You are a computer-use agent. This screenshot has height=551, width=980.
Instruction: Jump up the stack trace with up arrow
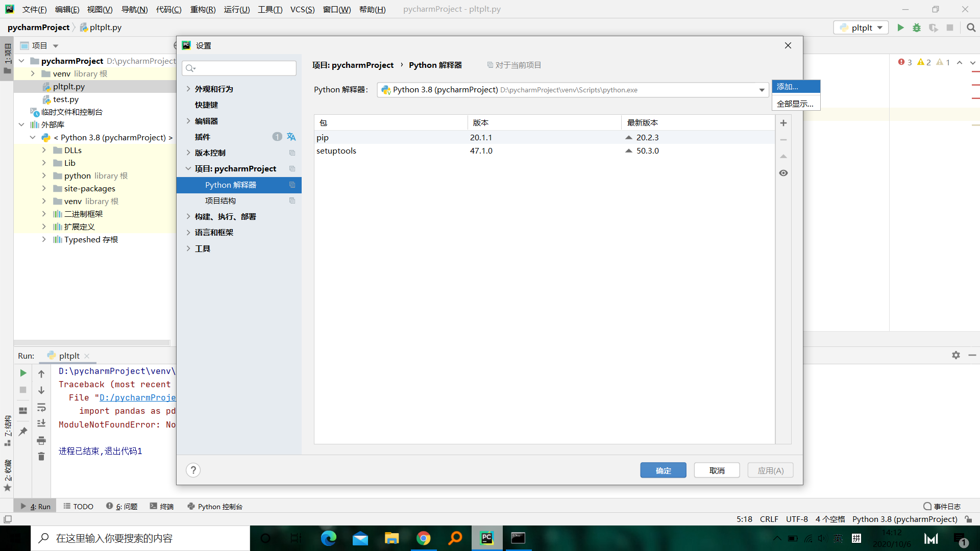(x=41, y=374)
